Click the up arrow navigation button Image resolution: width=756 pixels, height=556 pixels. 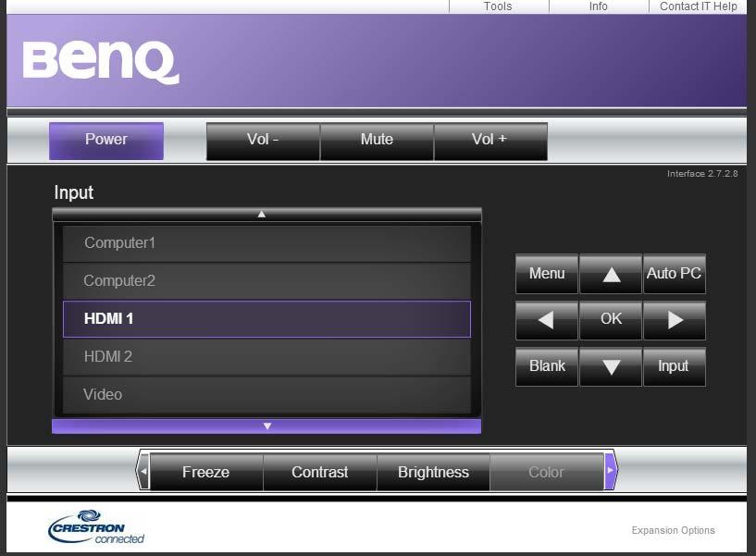(611, 274)
